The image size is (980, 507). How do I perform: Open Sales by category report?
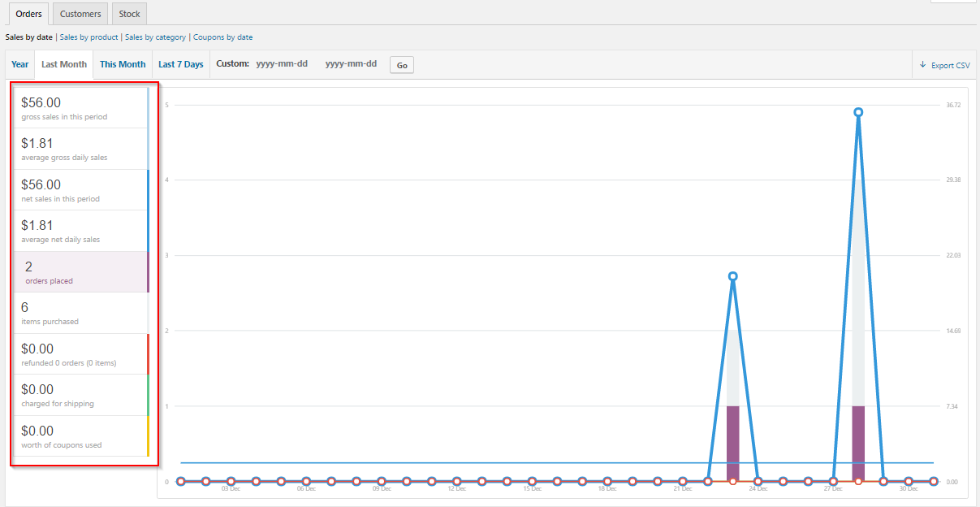tap(155, 37)
